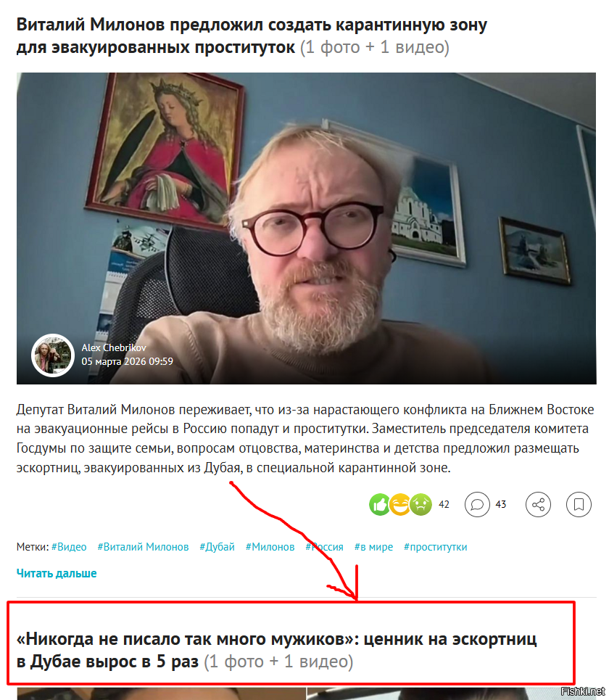
Task: Open Alex Chebrikov's avatar
Action: 53,355
